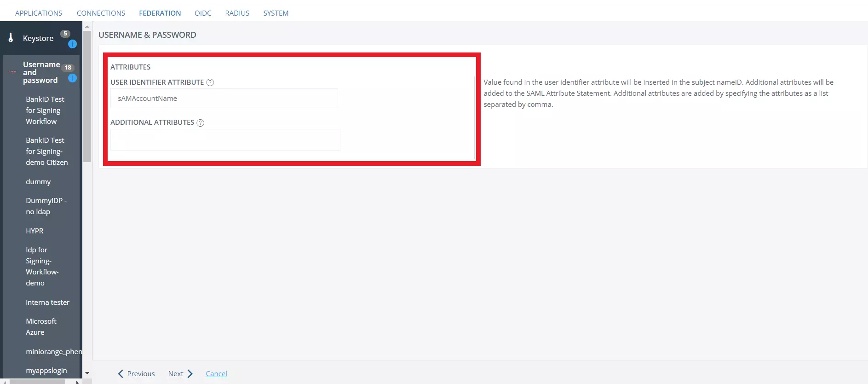Select BankID Test for Signing Workflow
Screen dimensions: 868x384
pyautogui.click(x=45, y=110)
